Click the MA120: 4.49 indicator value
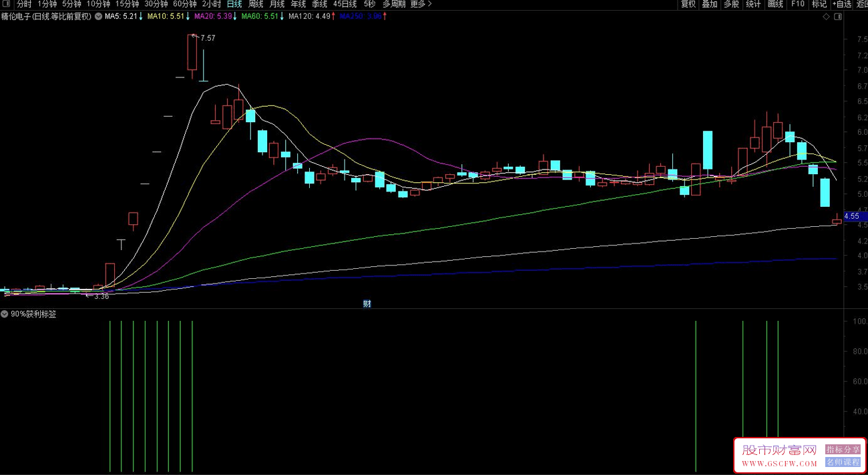Viewport: 868px width, 475px height. (311, 17)
